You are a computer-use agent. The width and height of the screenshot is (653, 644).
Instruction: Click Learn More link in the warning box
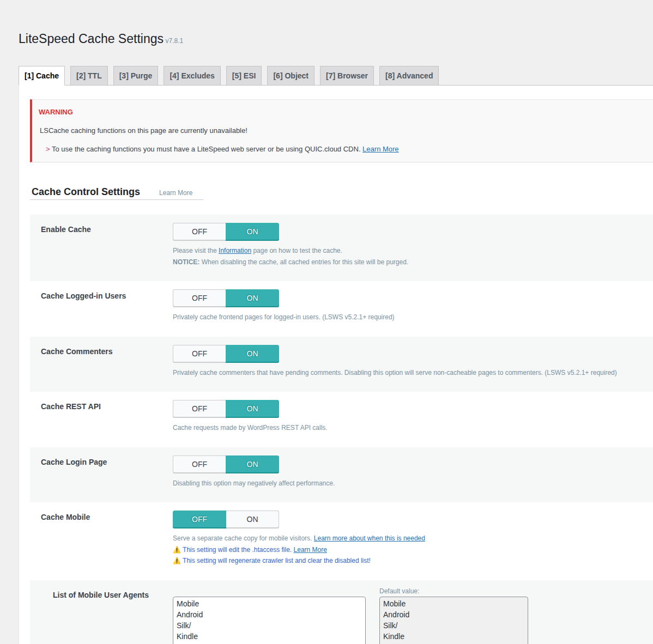[380, 149]
